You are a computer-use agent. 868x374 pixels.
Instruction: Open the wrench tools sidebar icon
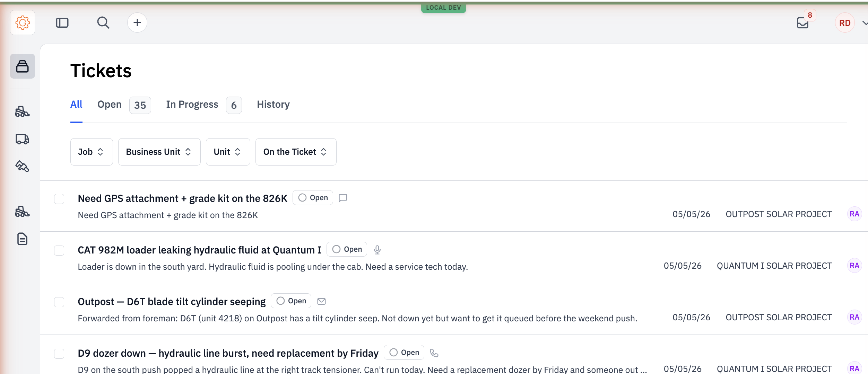point(23,166)
